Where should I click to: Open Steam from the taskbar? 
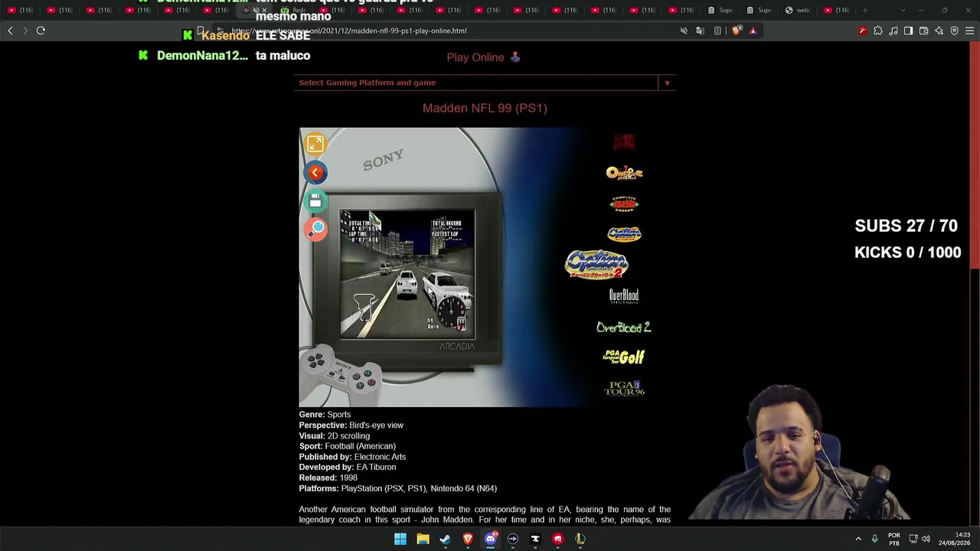[x=445, y=539]
